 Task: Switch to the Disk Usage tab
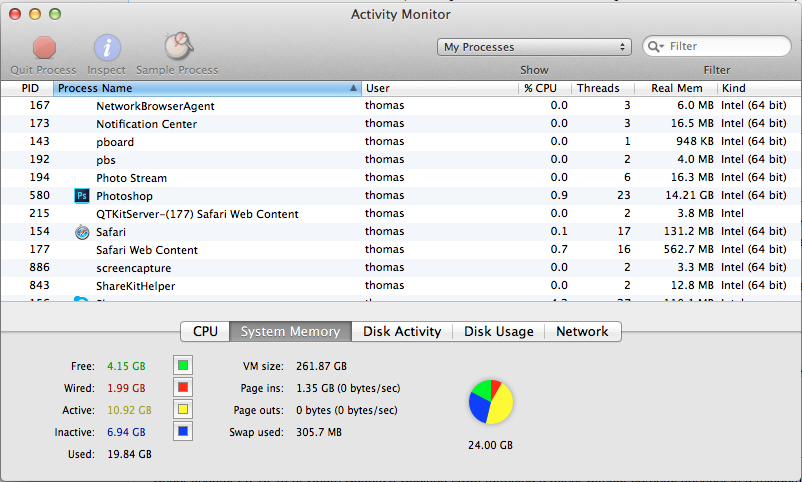pos(499,332)
